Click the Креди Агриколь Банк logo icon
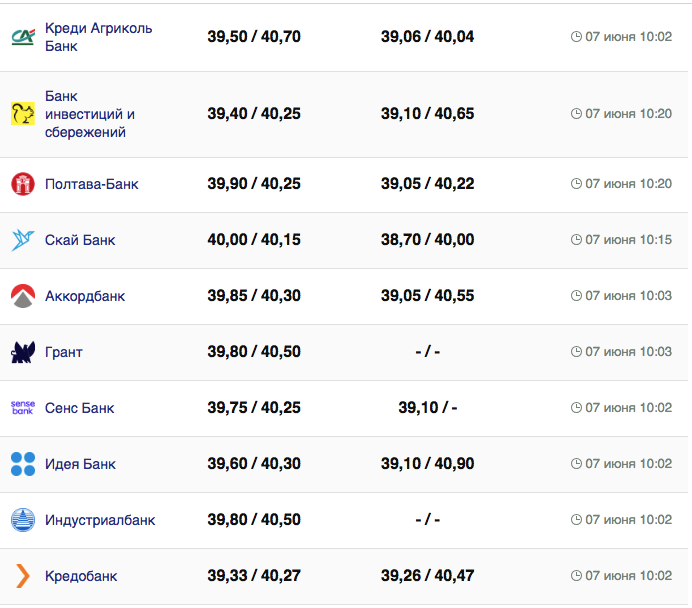This screenshot has height=608, width=692. [x=23, y=37]
